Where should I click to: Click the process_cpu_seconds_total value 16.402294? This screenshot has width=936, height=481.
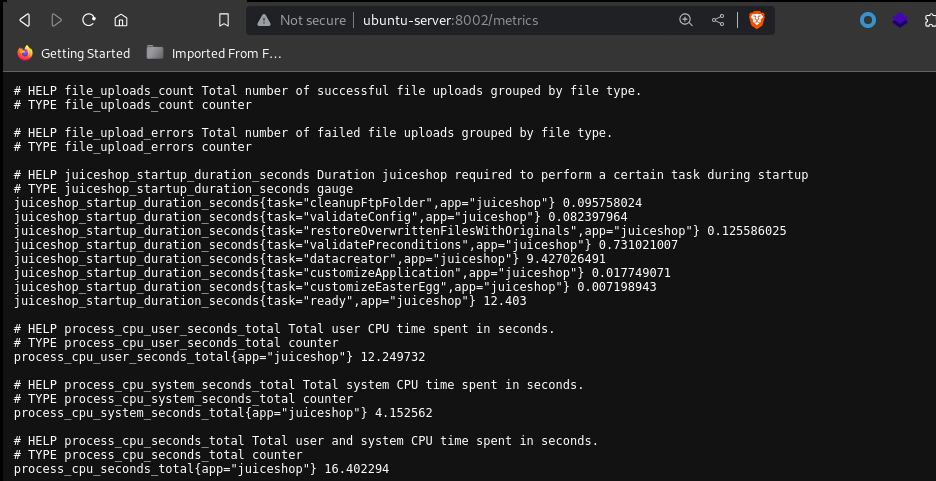tap(356, 469)
